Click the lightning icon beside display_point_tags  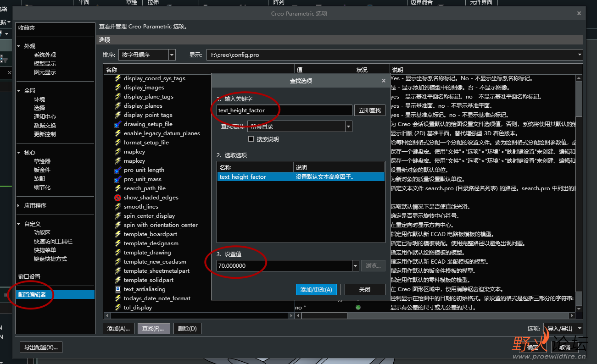118,115
